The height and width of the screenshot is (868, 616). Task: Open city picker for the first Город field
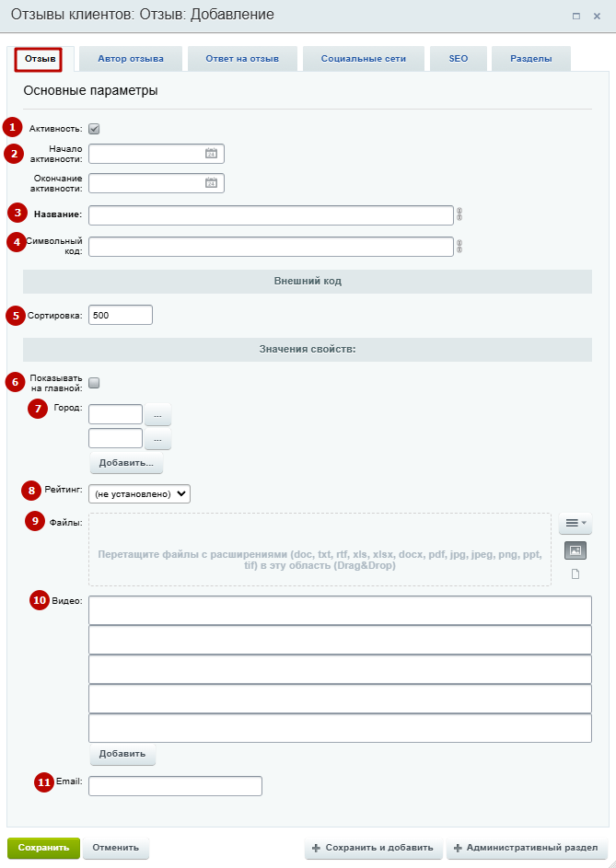coord(157,414)
